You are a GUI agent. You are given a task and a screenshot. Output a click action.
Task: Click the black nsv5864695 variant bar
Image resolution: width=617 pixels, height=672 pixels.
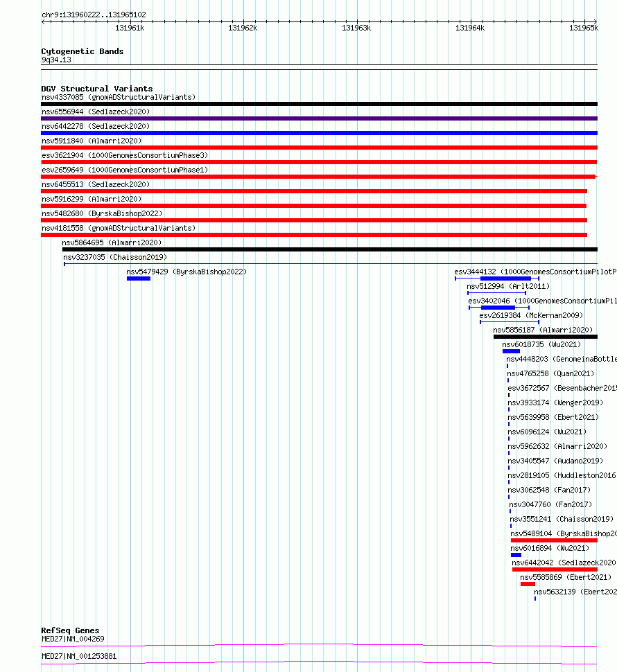click(330, 249)
